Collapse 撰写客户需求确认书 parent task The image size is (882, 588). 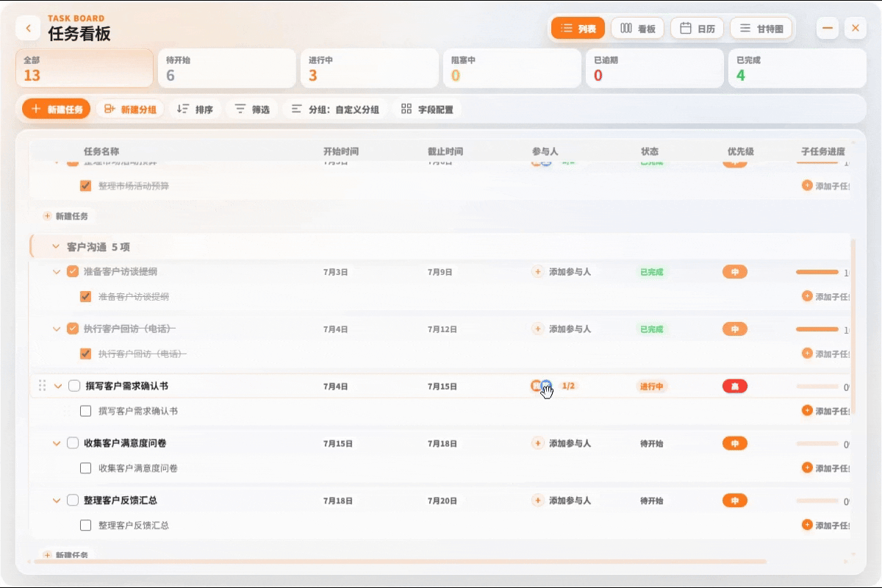click(58, 386)
